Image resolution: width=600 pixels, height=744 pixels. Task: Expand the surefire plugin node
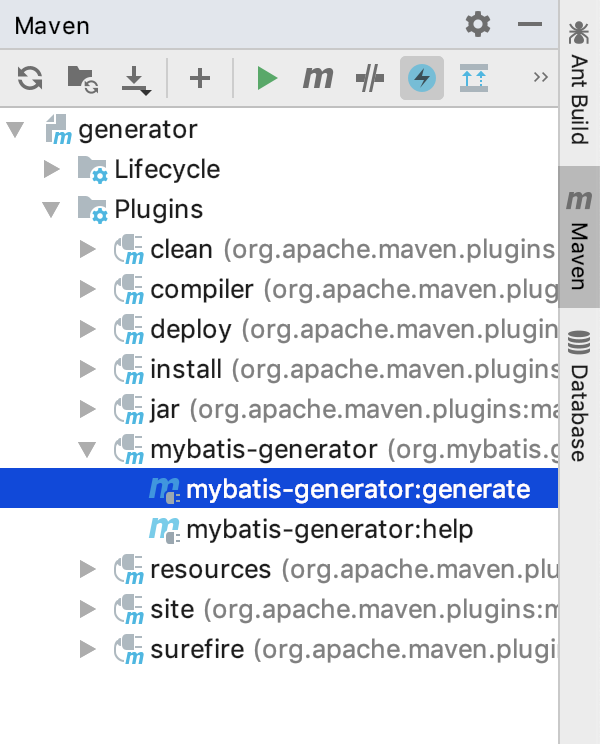click(88, 650)
